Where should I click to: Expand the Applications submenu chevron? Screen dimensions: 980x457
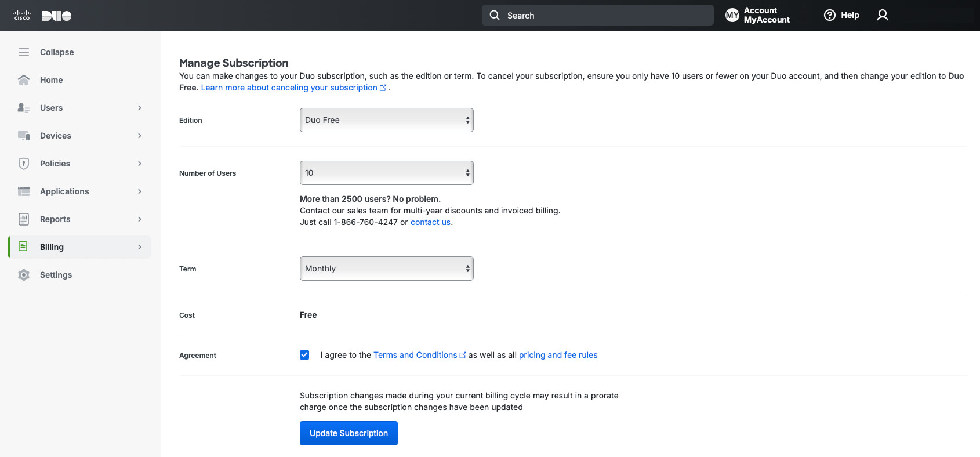pyautogui.click(x=140, y=191)
